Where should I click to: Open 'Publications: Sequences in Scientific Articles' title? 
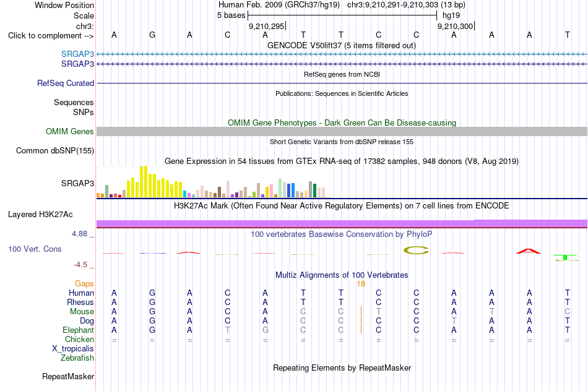click(x=342, y=93)
